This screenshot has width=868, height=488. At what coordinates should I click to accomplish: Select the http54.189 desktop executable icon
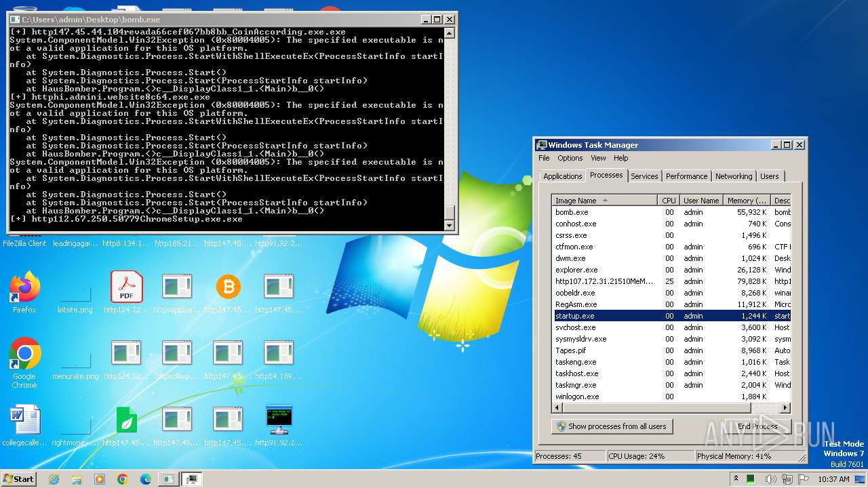[x=279, y=359]
